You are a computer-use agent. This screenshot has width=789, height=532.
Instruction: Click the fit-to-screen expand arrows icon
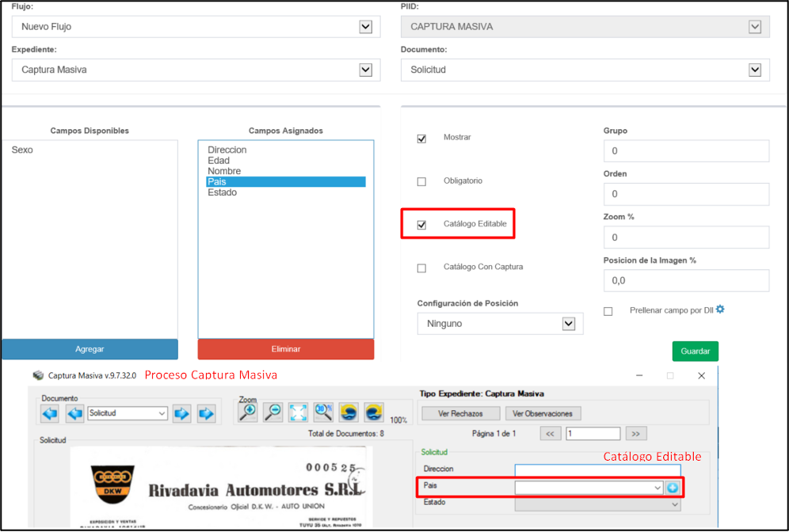coord(298,412)
